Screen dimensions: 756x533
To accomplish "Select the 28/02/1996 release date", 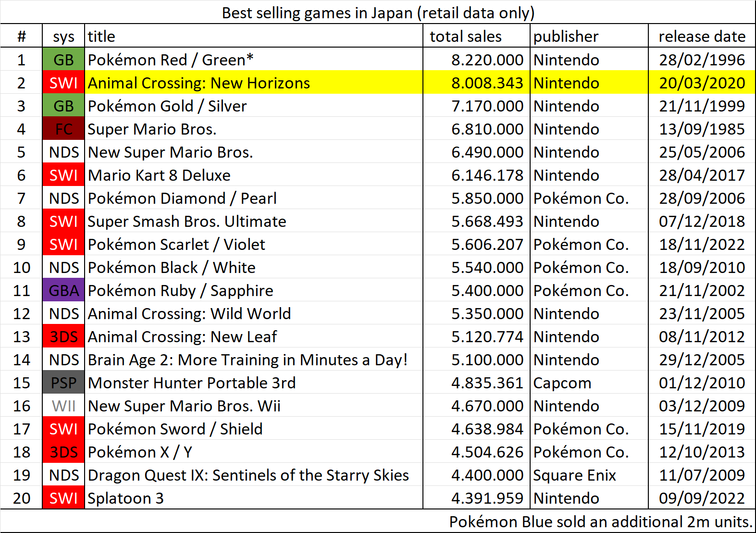I will [x=702, y=60].
